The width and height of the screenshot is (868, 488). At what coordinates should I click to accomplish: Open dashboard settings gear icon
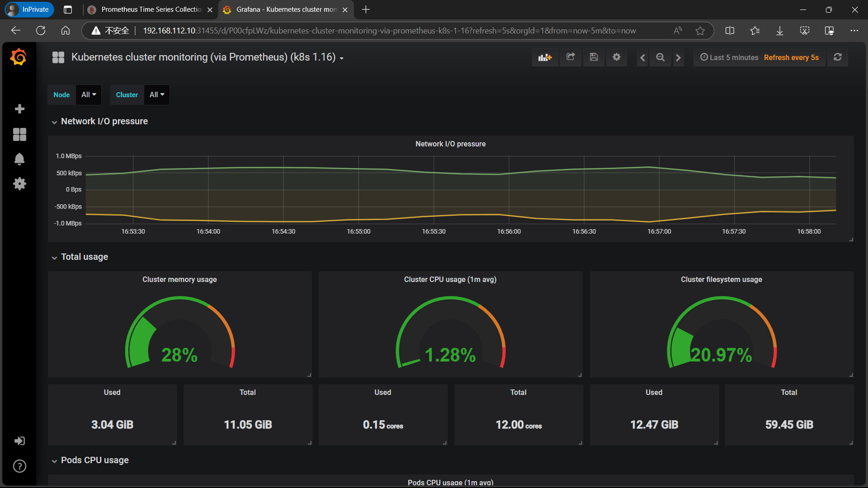617,57
